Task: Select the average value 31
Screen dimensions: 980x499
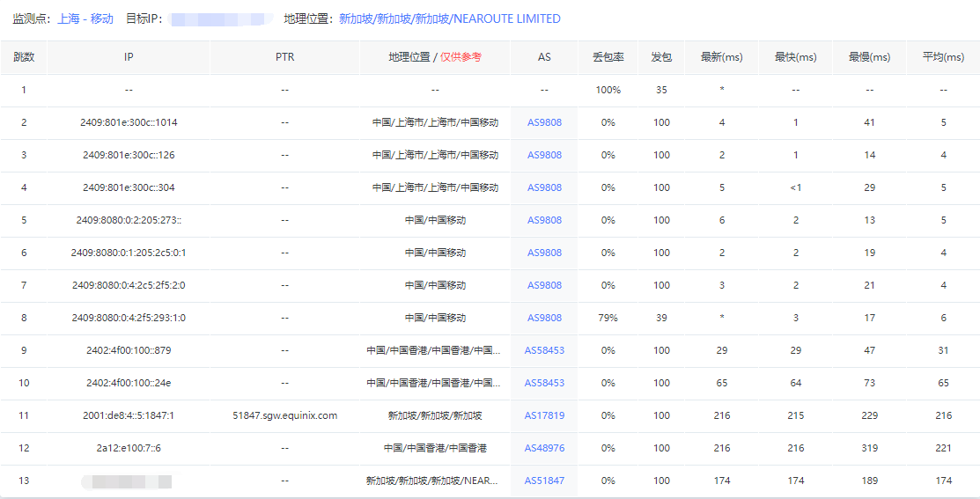Action: (943, 350)
